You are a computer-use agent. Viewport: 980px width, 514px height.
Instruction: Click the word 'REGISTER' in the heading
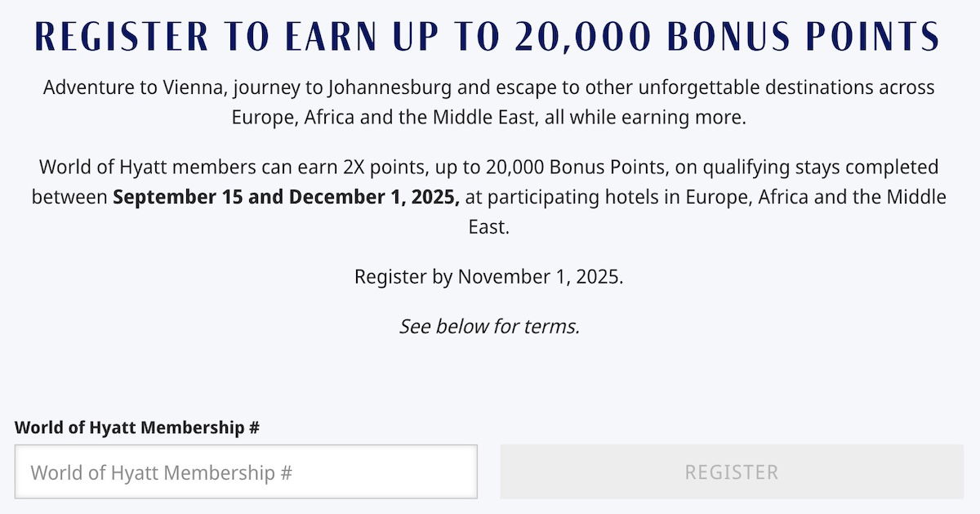click(x=122, y=37)
